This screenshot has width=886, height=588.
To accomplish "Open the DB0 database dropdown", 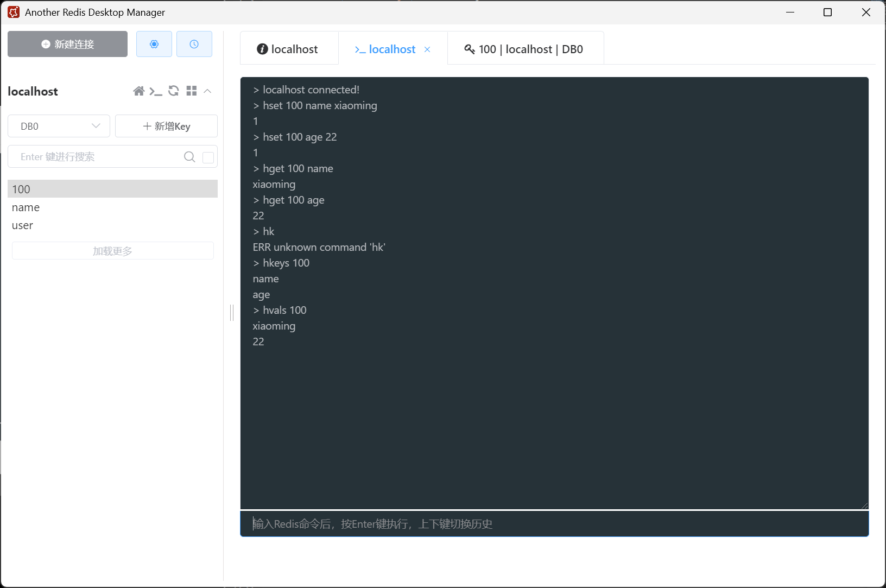I will [x=59, y=126].
